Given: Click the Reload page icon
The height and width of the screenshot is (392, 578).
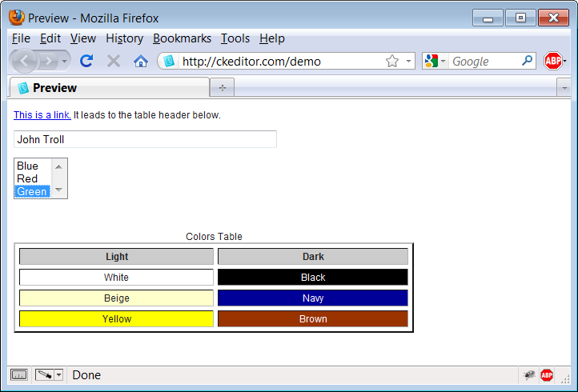Looking at the screenshot, I should click(x=86, y=61).
